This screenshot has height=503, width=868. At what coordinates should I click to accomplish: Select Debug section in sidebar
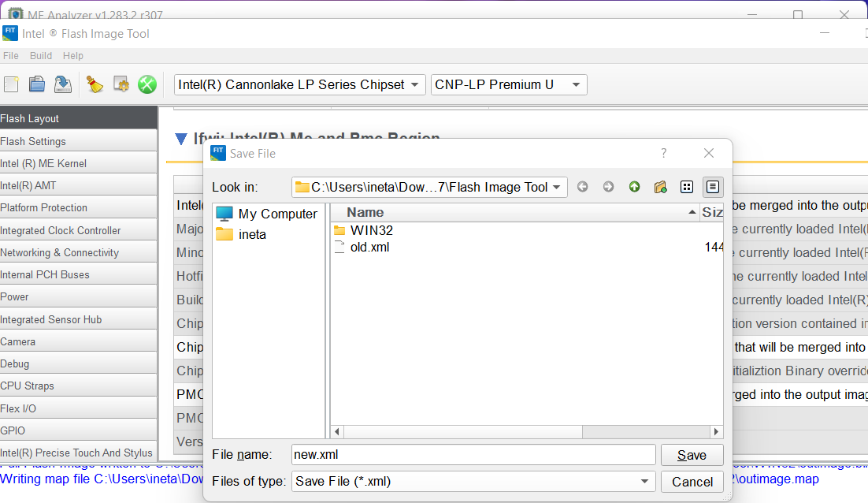pyautogui.click(x=79, y=363)
